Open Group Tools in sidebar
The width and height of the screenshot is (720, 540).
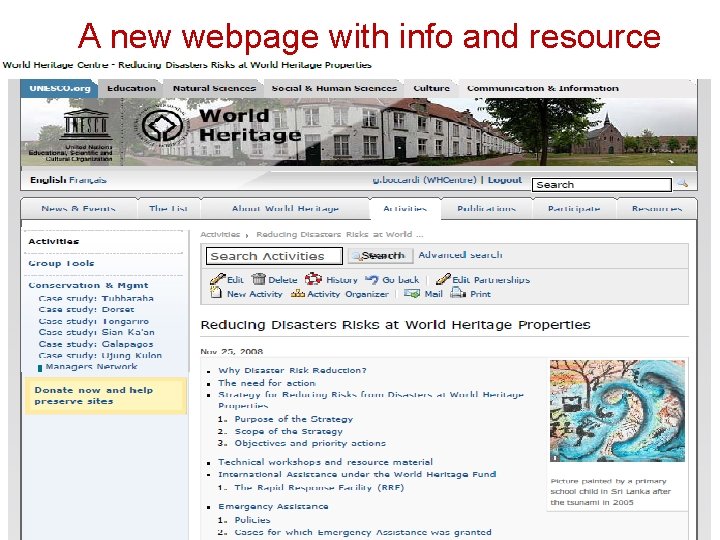[61, 263]
